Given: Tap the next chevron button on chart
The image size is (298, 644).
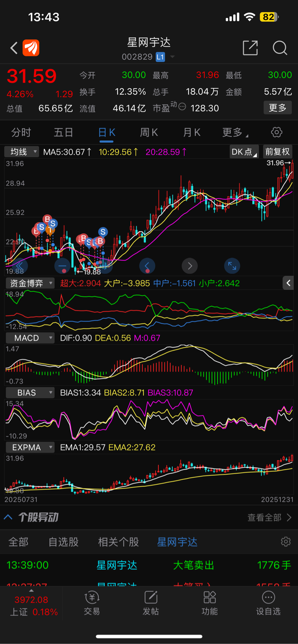Looking at the screenshot, I should click(190, 266).
